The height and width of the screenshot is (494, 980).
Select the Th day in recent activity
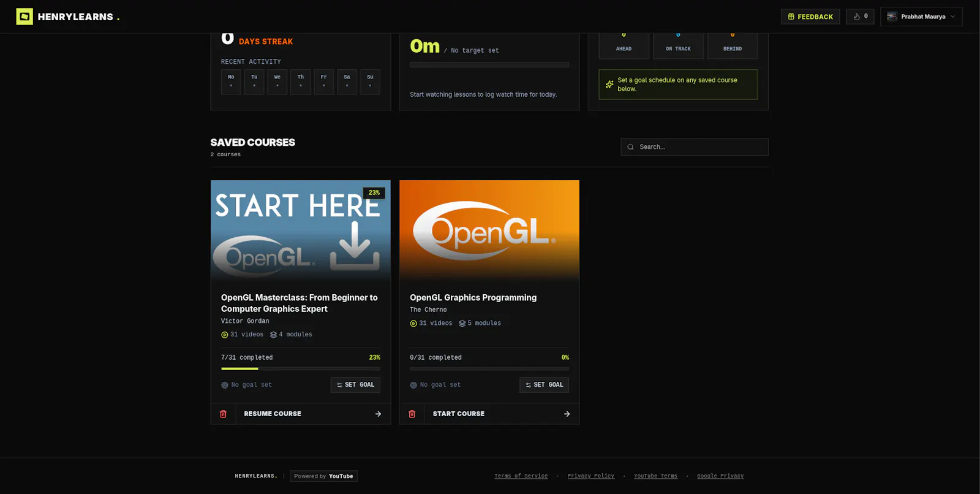pos(301,82)
